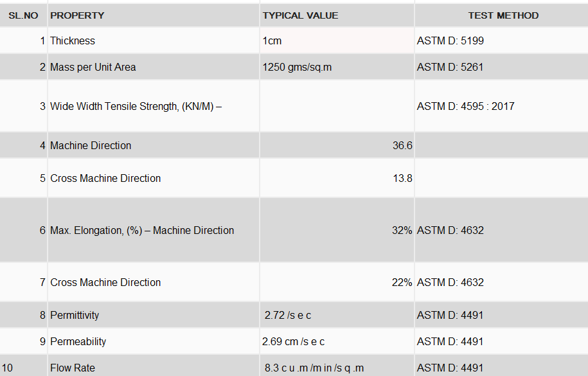Select the TEST METHOD header cell
Image resolution: width=588 pixels, height=376 pixels.
(502, 15)
